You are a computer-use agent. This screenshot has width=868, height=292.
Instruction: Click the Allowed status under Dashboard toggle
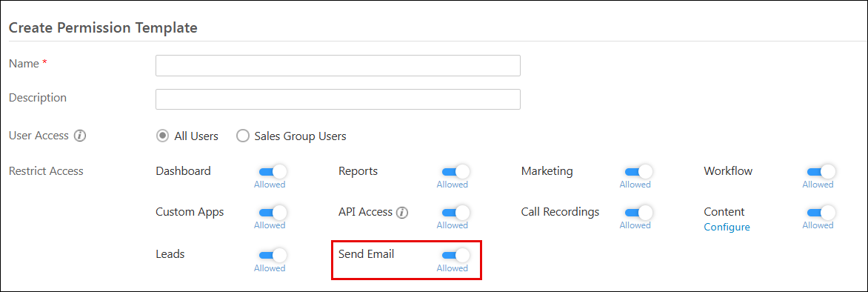coord(270,185)
